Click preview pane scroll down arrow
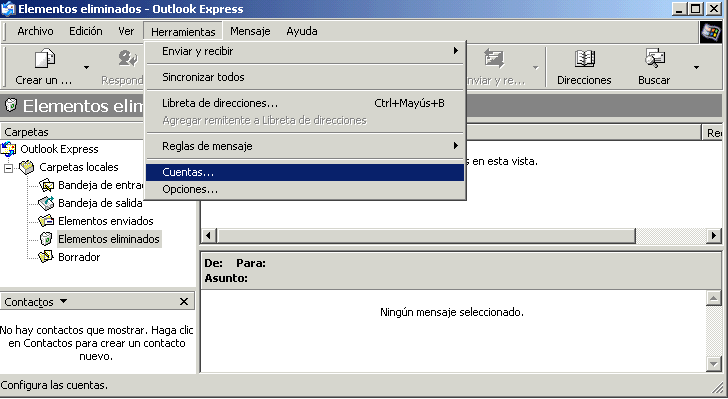Image resolution: width=728 pixels, height=399 pixels. [x=714, y=363]
